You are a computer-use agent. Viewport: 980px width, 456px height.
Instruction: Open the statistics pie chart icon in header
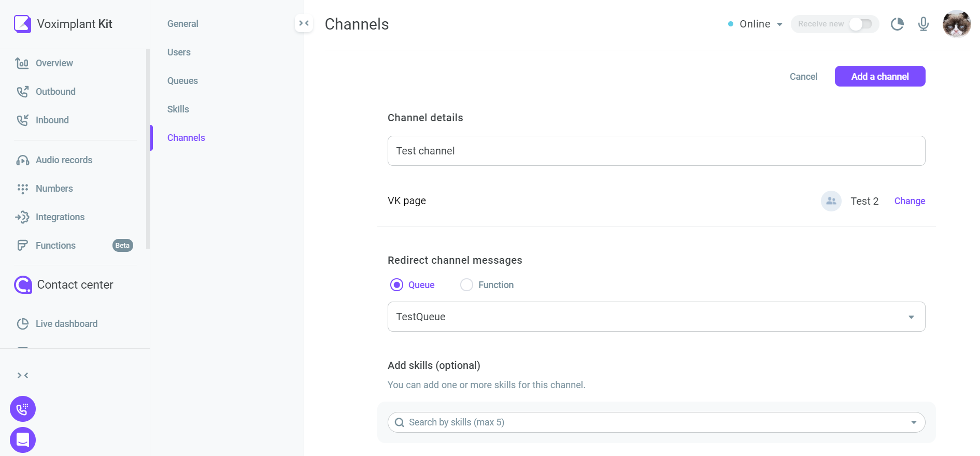click(x=897, y=24)
